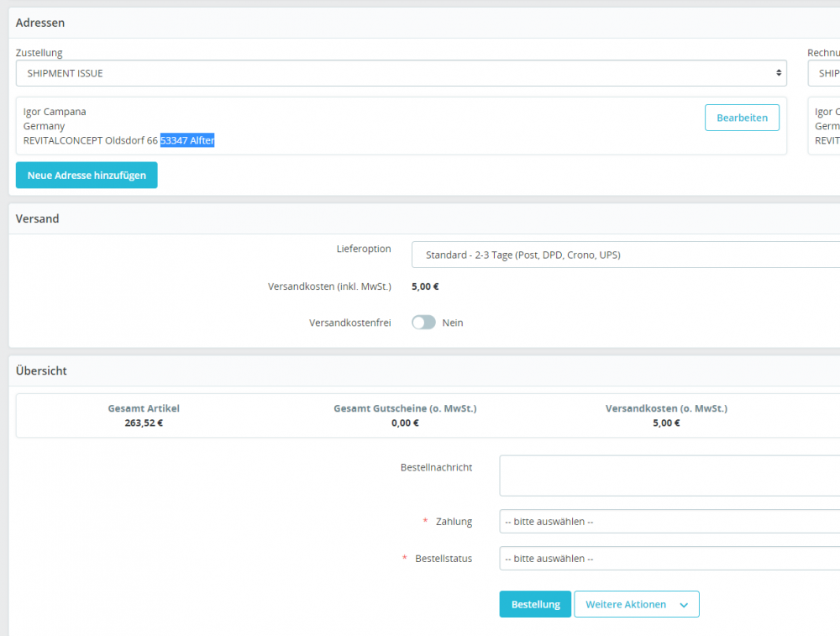The image size is (840, 636).
Task: Click the Gesamt Gutscheine value 0,00 €
Action: (x=405, y=423)
